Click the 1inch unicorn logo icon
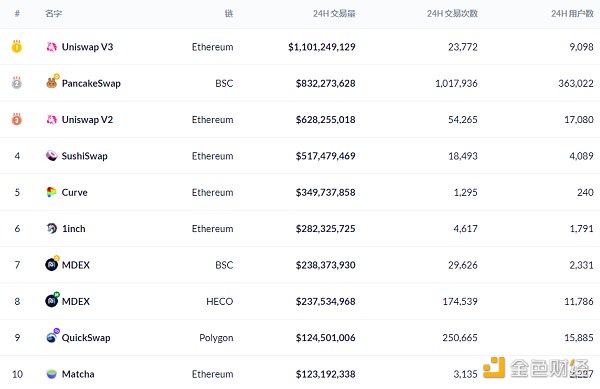The height and width of the screenshot is (389, 600). (51, 228)
